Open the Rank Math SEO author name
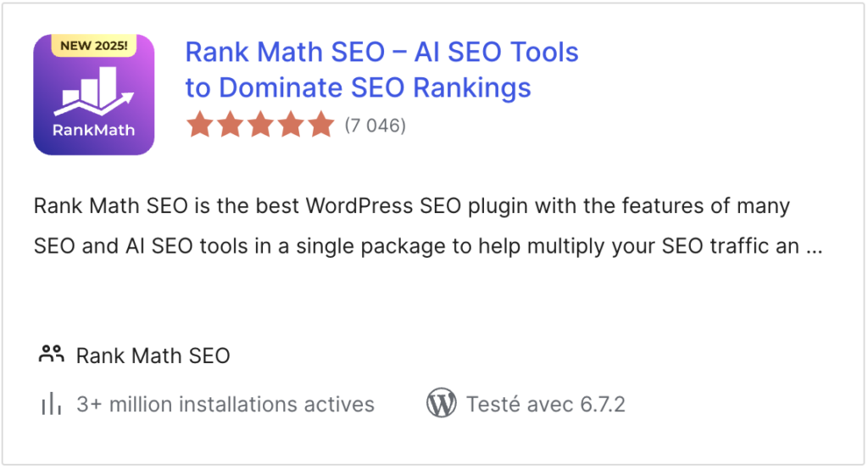 (x=153, y=355)
